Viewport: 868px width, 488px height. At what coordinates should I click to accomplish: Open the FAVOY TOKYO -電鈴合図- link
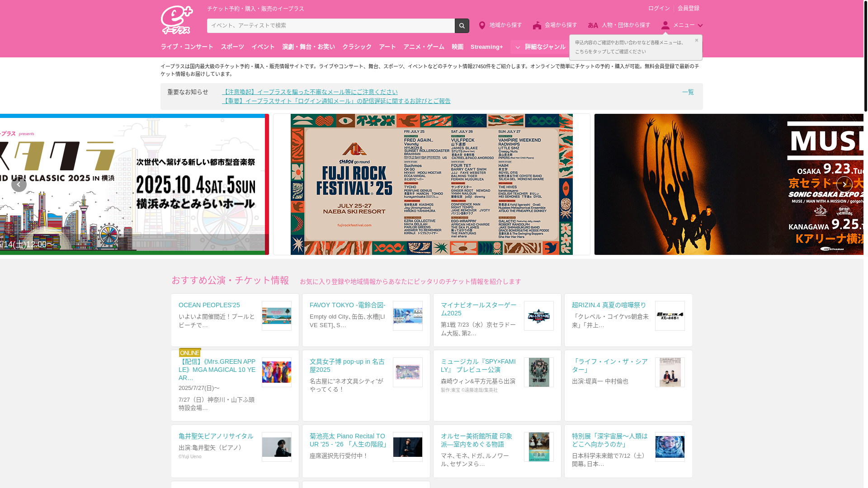tap(348, 305)
